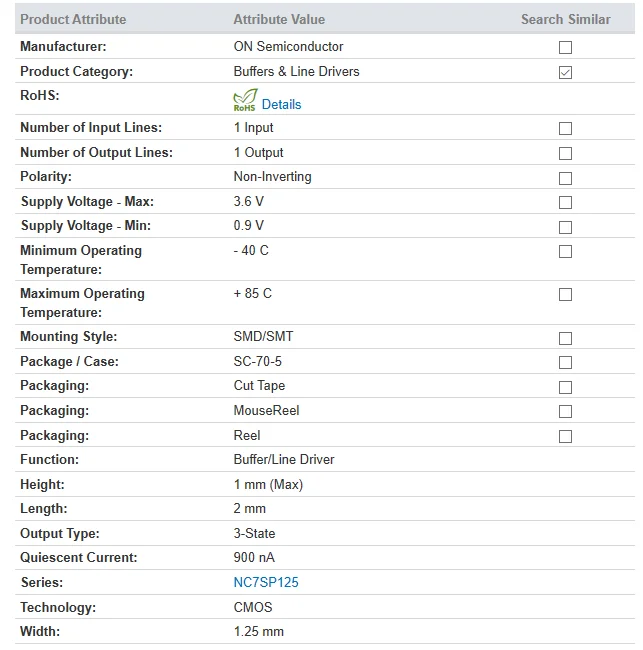Click the green RoHS leaf icon

[x=245, y=100]
